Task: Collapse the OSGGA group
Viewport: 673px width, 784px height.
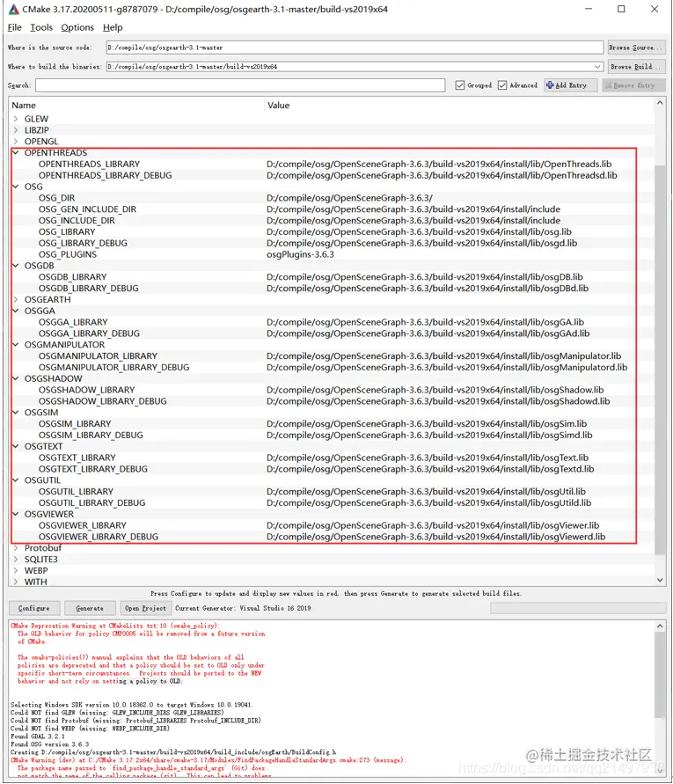Action: pyautogui.click(x=16, y=311)
